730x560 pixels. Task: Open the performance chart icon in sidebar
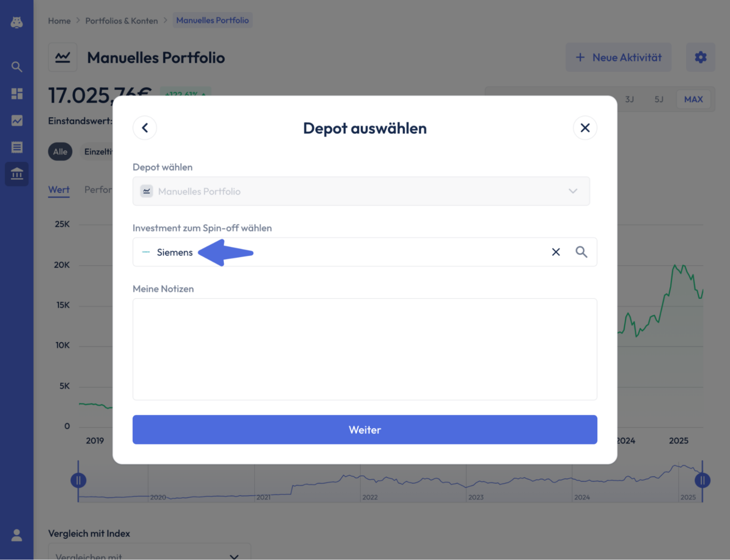[17, 120]
